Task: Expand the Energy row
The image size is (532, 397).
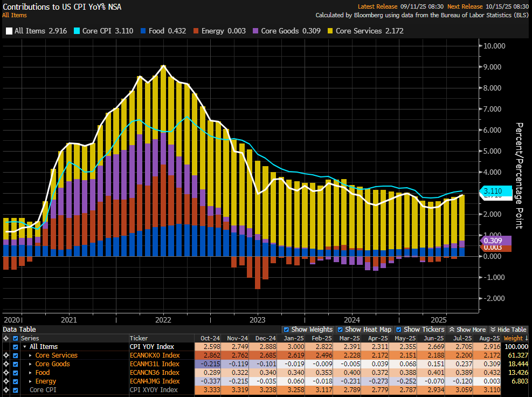Action: click(30, 381)
